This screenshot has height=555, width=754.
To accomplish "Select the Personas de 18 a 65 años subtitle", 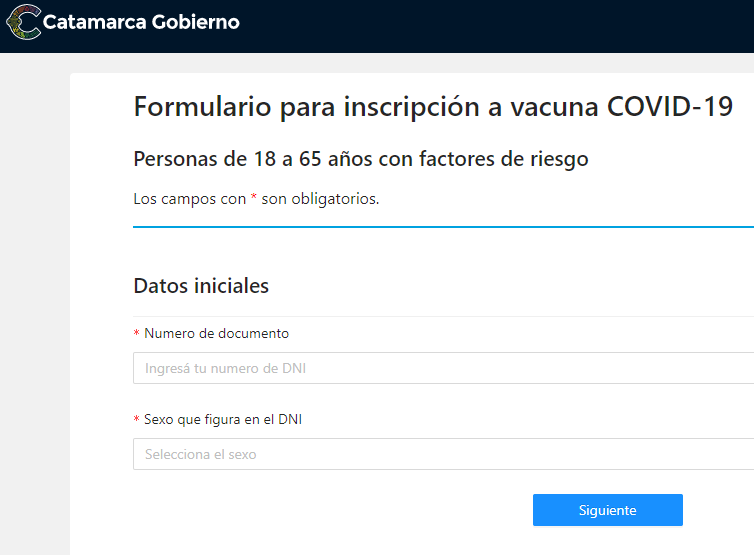I will pyautogui.click(x=361, y=159).
